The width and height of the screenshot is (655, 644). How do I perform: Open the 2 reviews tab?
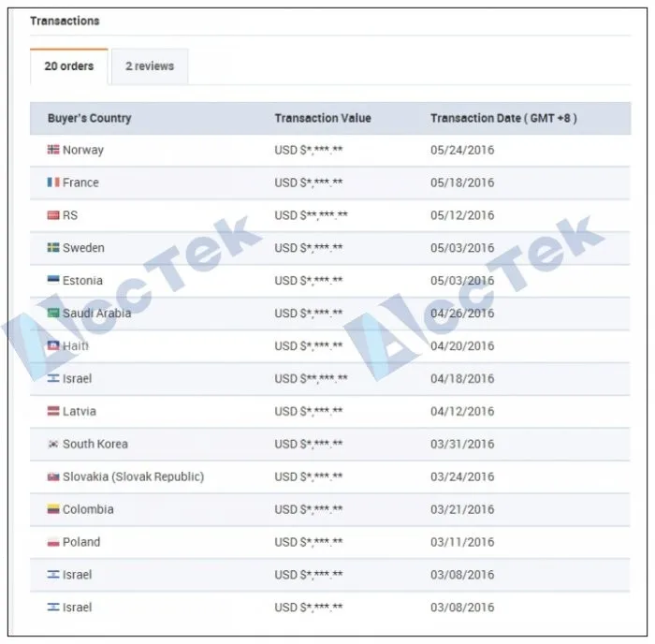click(150, 66)
